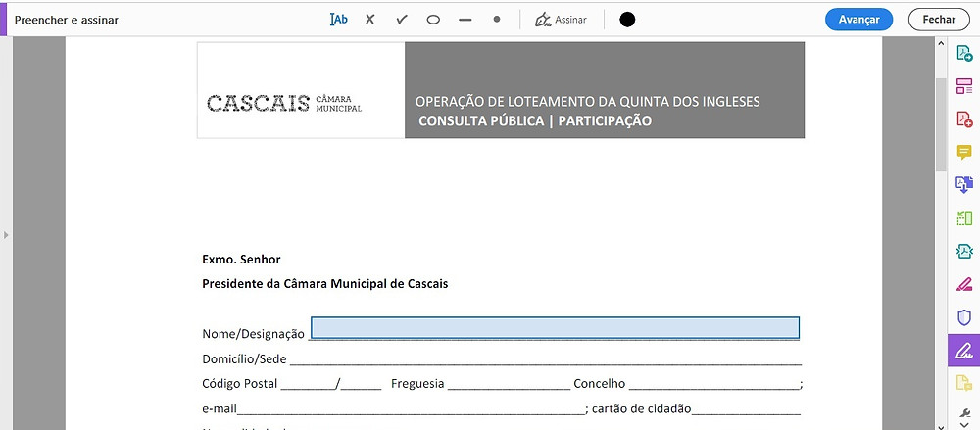The image size is (980, 430).
Task: Open the Compress PDF tool in sidebar
Action: coord(964,251)
